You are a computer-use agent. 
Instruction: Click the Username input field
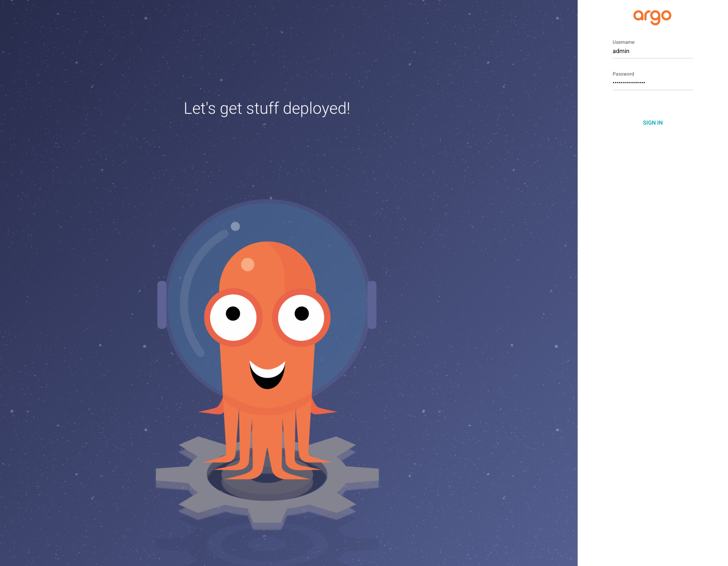652,51
